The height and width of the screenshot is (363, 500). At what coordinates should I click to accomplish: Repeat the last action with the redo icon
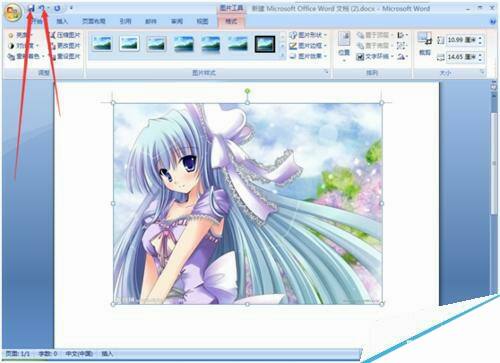point(57,8)
